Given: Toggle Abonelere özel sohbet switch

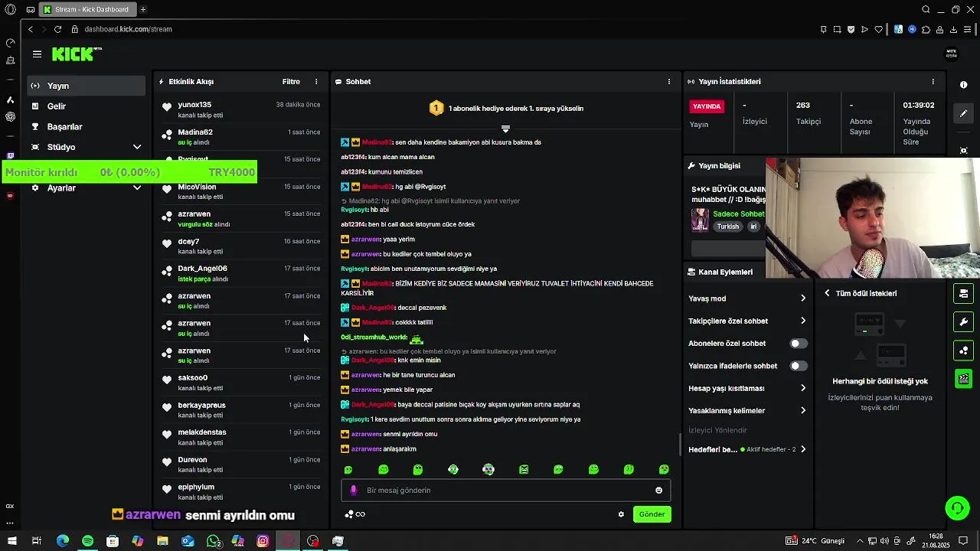Looking at the screenshot, I should 799,344.
